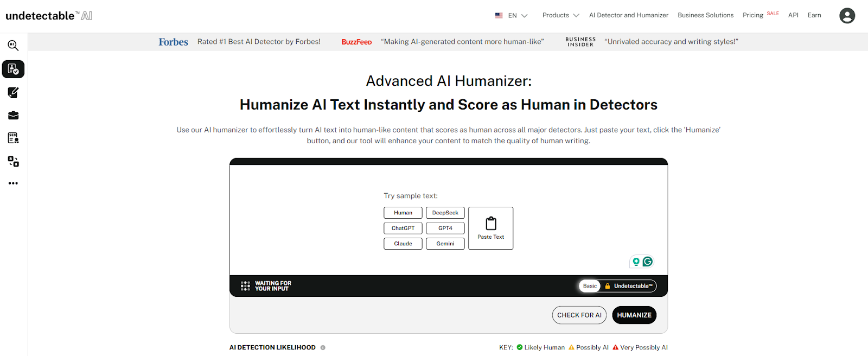The width and height of the screenshot is (868, 356).
Task: Click the red SALE label
Action: (773, 13)
